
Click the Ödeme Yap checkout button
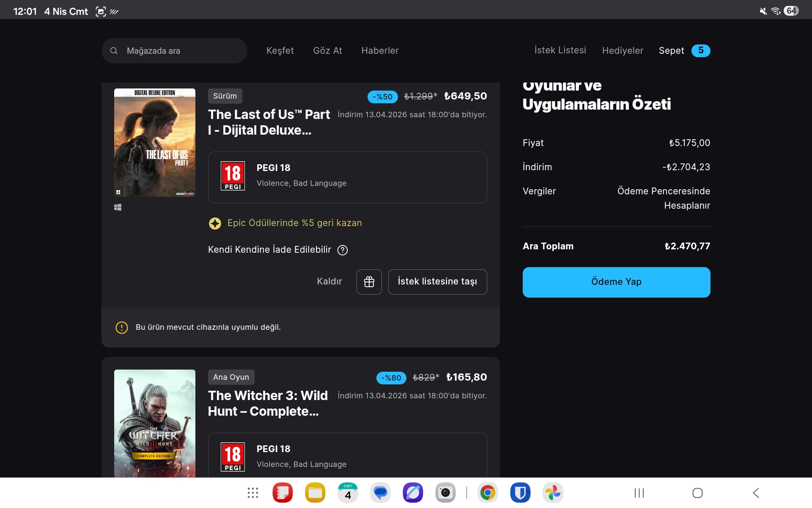coord(617,282)
